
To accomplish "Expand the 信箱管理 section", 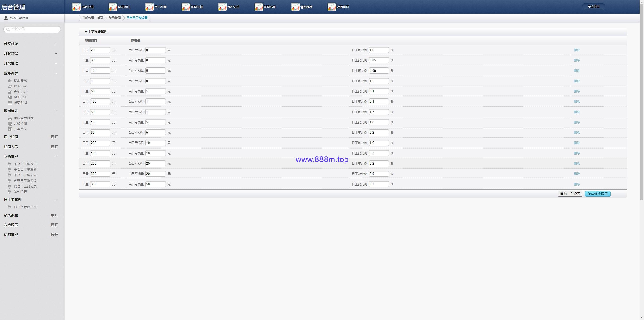I will click(54, 235).
